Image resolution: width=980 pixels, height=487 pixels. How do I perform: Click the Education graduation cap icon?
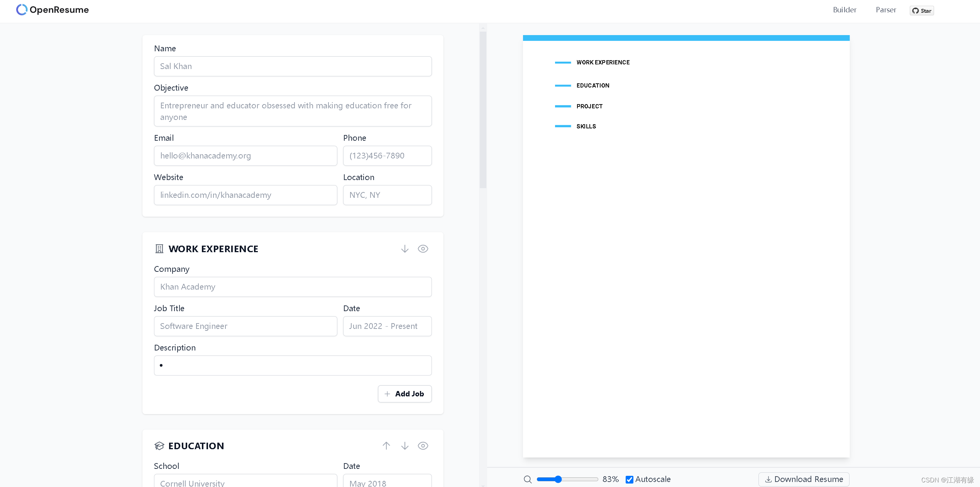pyautogui.click(x=159, y=446)
